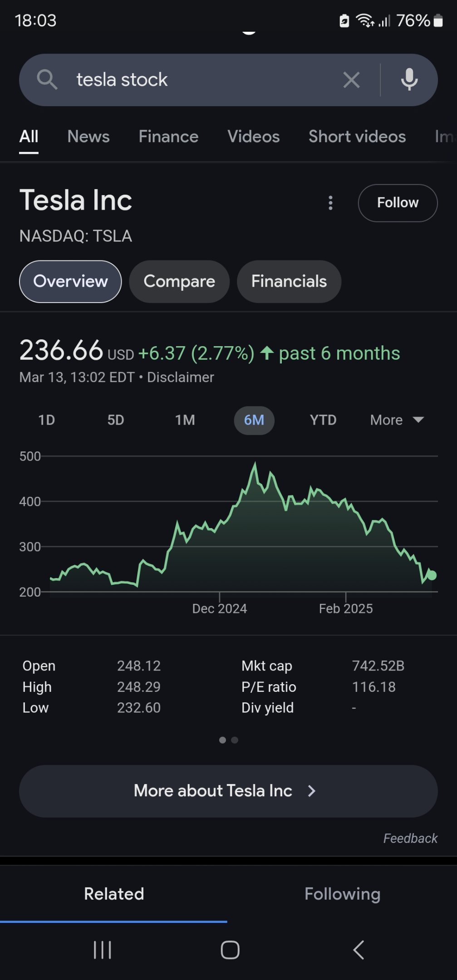Tap the P/E ratio value 116.18
Screen dimensions: 457x980
pyautogui.click(x=374, y=687)
